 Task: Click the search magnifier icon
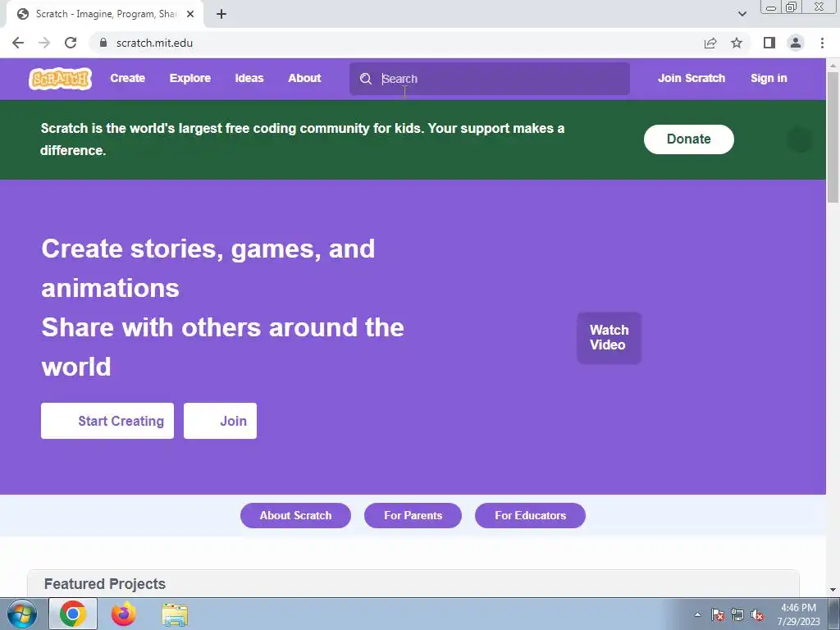click(366, 79)
